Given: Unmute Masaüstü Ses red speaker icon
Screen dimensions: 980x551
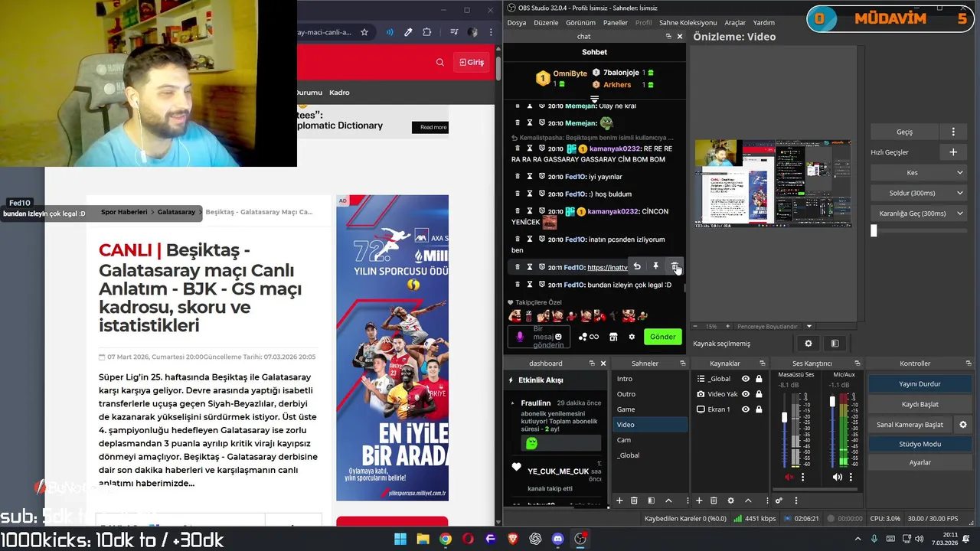Looking at the screenshot, I should [789, 477].
